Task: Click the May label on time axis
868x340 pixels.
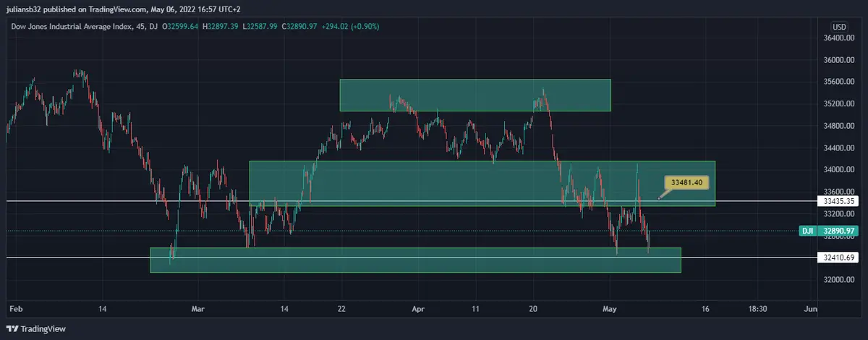Action: point(610,309)
